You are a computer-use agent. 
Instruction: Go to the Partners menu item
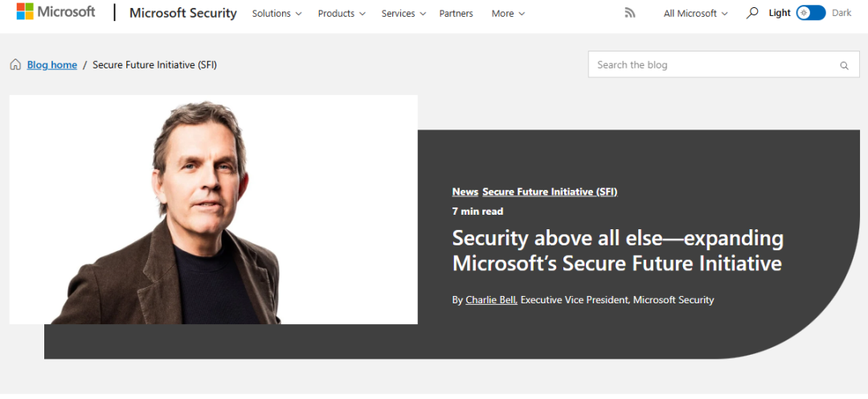tap(456, 14)
